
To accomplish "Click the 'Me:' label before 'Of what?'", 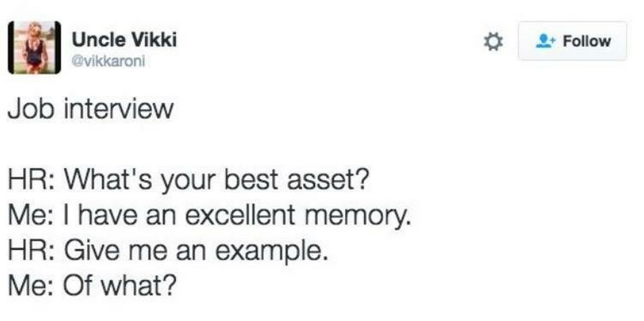I will pyautogui.click(x=32, y=286).
